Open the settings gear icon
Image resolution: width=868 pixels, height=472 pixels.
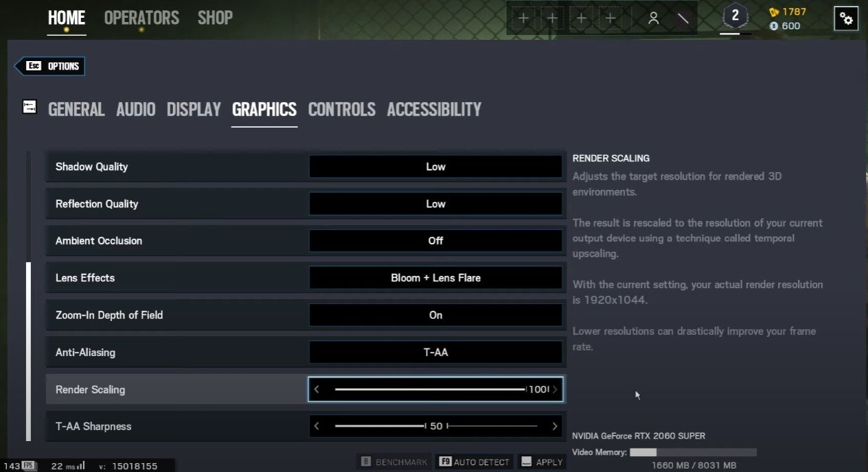coord(846,19)
